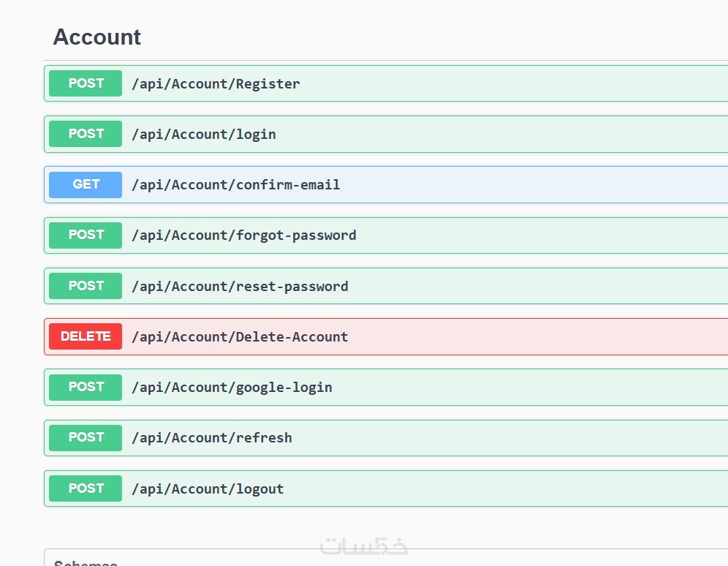Click the POST badge for Register
This screenshot has width=728, height=566.
[x=86, y=83]
